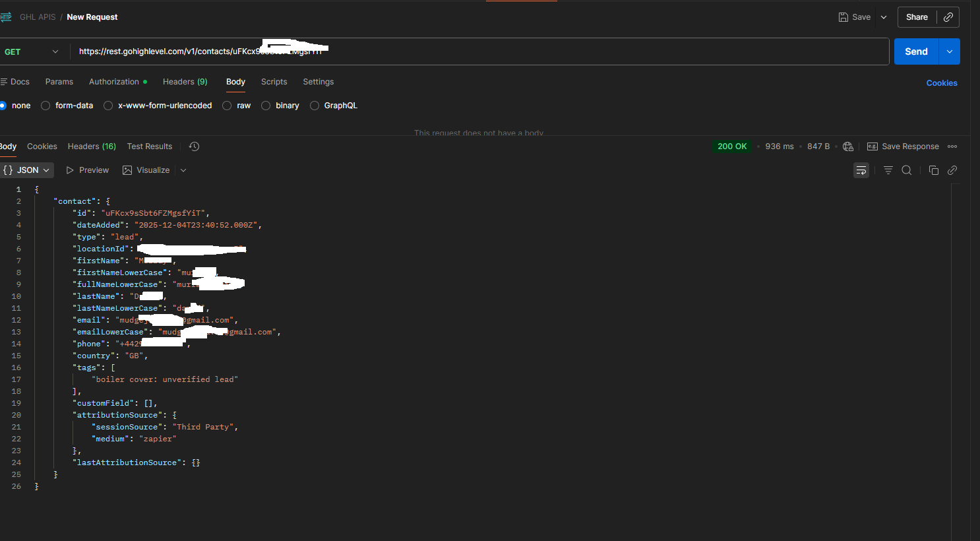The height and width of the screenshot is (541, 980).
Task: Open GHL APIS breadcrumb collection
Action: pos(38,17)
